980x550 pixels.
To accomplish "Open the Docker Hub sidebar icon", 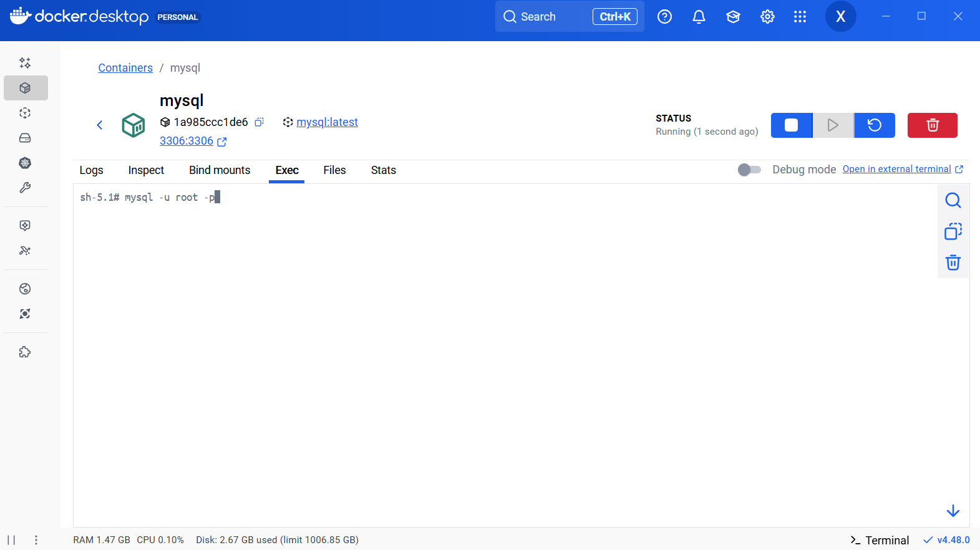I will click(x=25, y=289).
